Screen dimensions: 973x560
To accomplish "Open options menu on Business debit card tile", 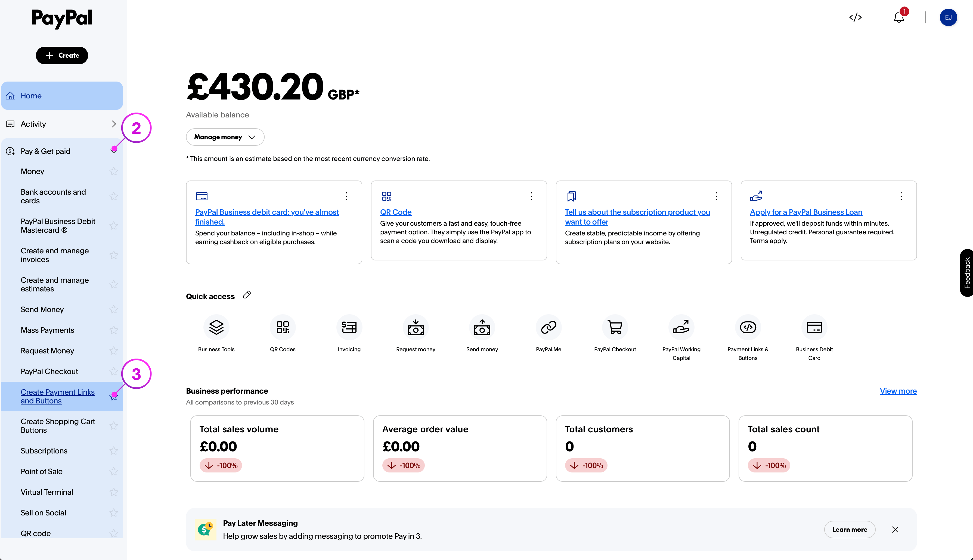I will [x=346, y=196].
